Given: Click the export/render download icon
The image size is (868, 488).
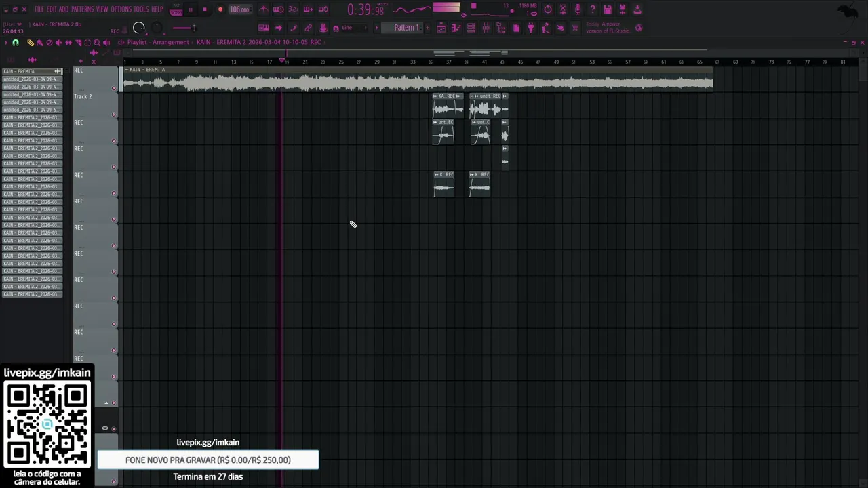Looking at the screenshot, I should click(637, 9).
